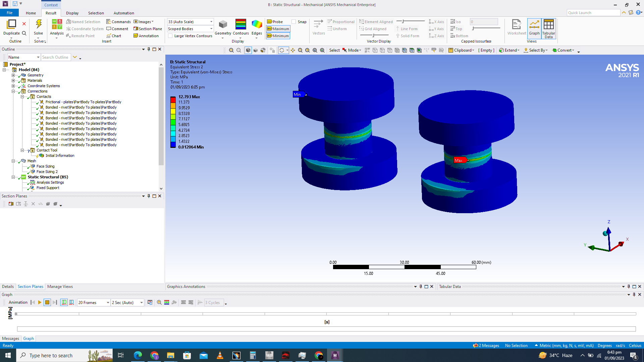Open the Images dropdown in ribbon
Screen dimensions: 644x362
[144, 22]
